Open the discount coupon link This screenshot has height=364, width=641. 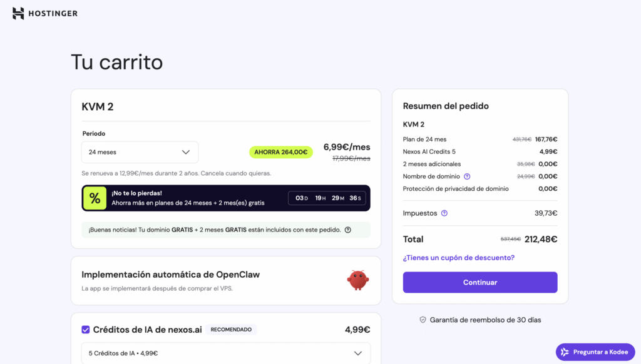coord(458,258)
